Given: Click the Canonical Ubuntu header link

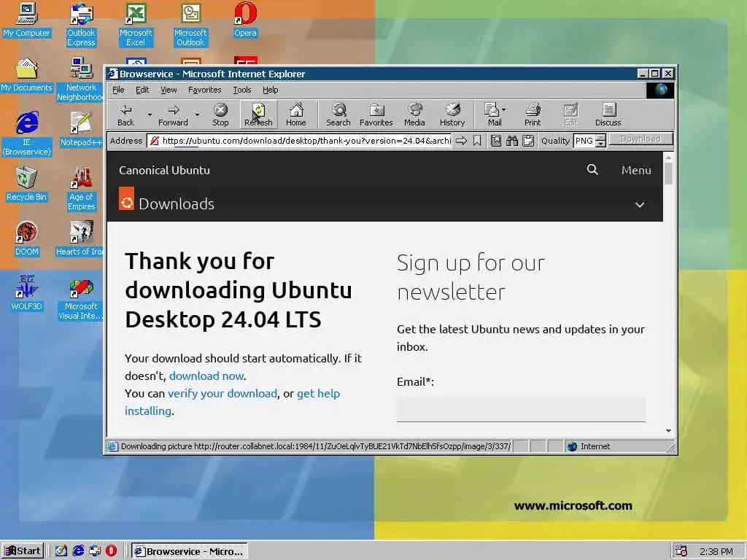Looking at the screenshot, I should (164, 170).
